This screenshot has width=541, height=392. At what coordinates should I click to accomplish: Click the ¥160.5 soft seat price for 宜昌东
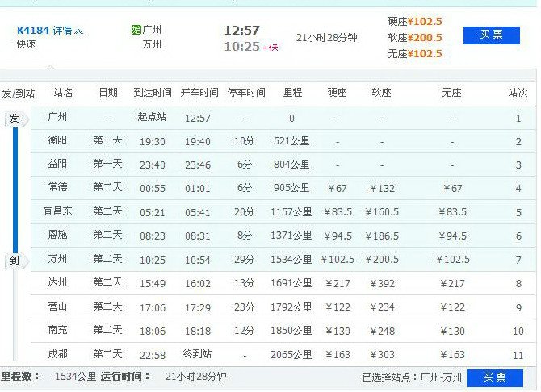382,211
